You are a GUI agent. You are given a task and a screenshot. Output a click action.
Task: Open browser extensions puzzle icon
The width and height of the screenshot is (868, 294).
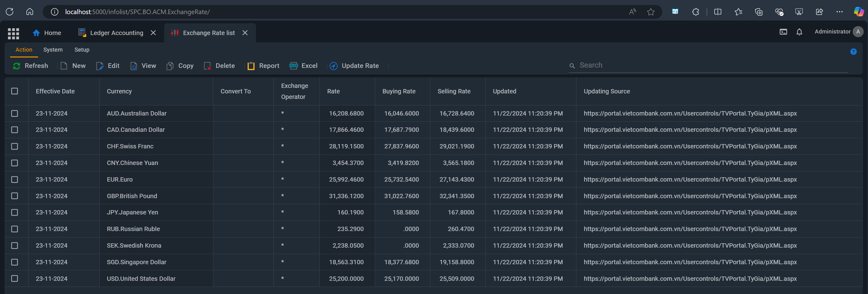point(695,12)
